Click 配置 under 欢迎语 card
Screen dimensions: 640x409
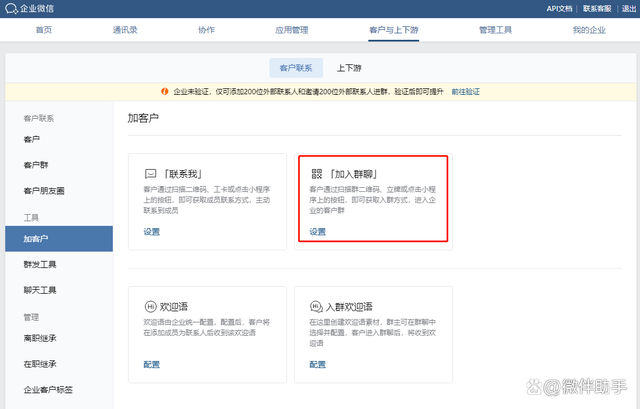pyautogui.click(x=151, y=365)
